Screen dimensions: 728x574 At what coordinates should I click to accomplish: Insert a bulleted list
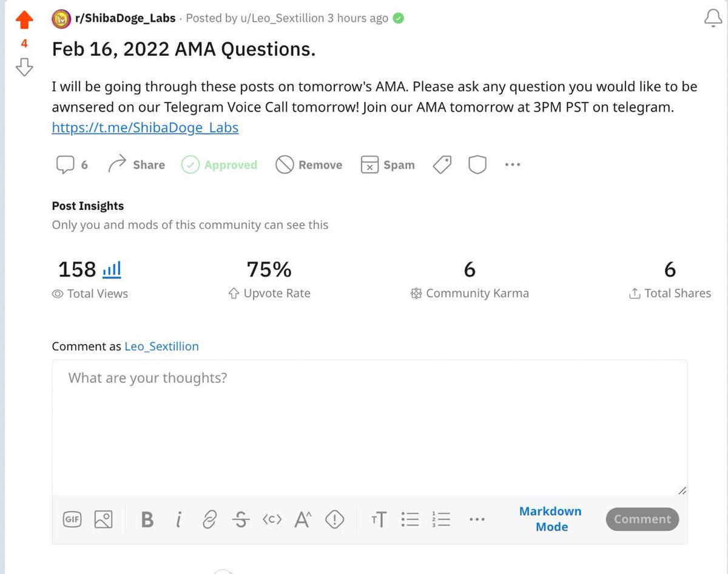[x=410, y=519]
